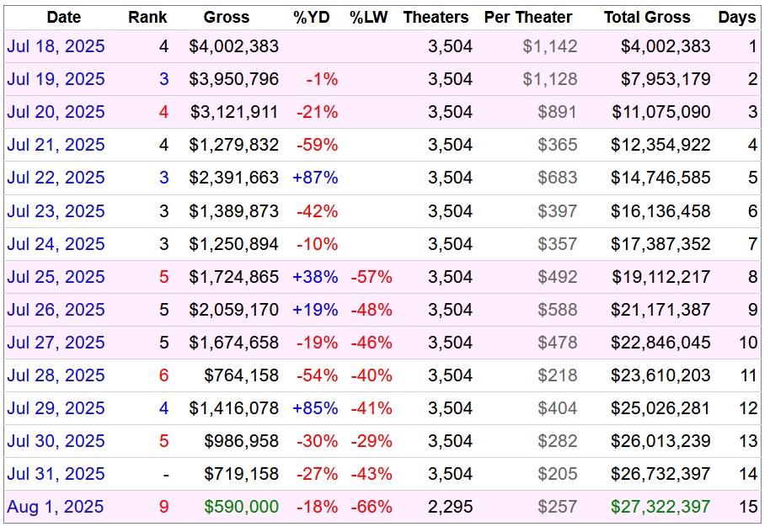
Task: Click the dash rank for Jul 31
Action: 166,475
